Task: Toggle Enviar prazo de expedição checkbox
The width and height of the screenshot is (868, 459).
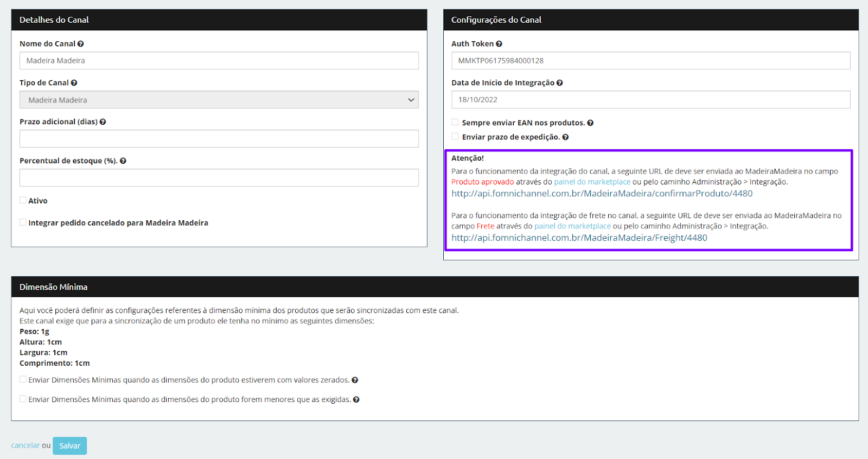Action: (455, 137)
